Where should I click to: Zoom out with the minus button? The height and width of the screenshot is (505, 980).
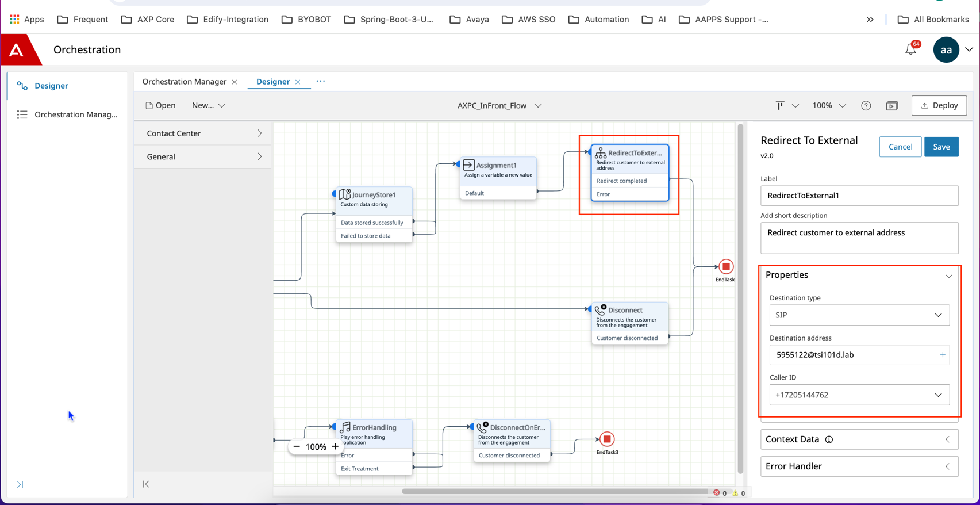tap(297, 446)
